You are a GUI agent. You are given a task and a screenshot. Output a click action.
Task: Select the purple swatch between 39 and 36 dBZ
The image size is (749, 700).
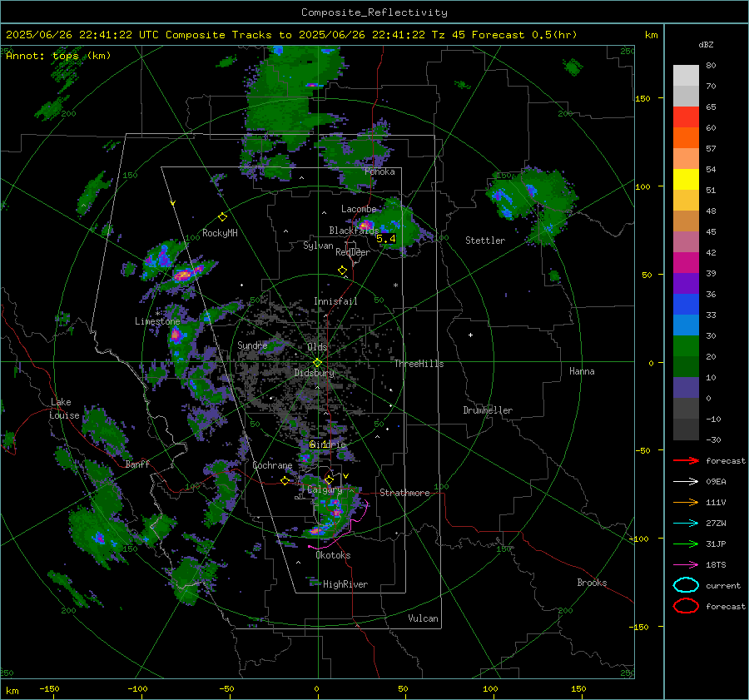pyautogui.click(x=686, y=284)
